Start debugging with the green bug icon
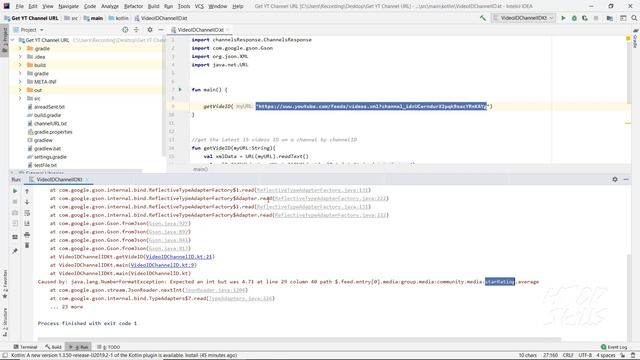This screenshot has height=360, width=640. 574,18
